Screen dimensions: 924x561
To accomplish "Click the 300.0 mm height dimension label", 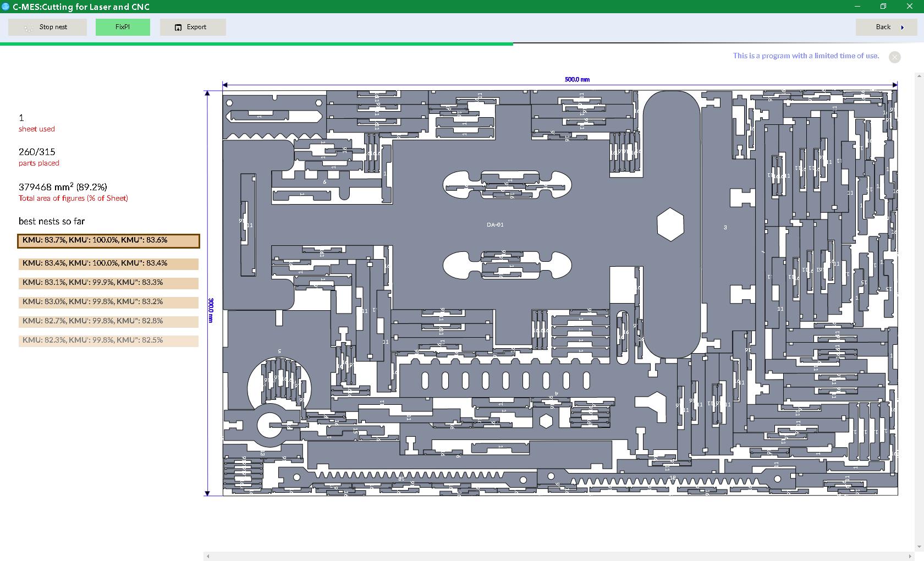I will pos(211,310).
